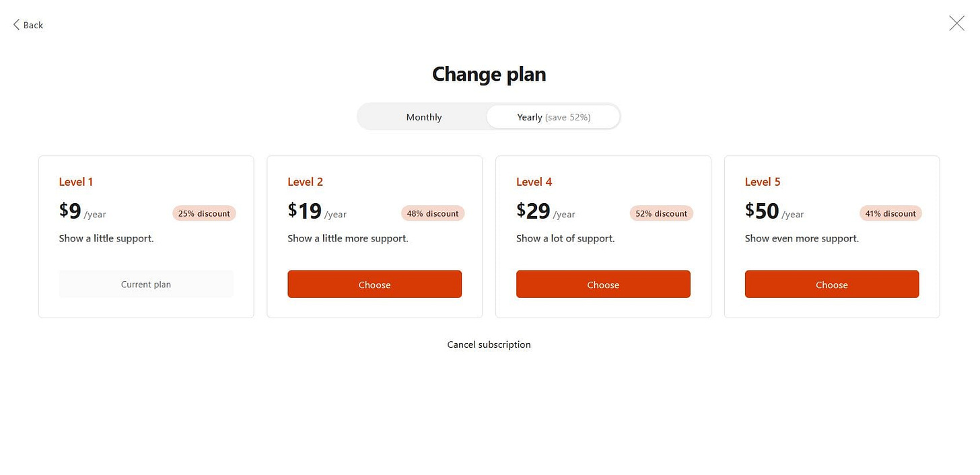
Task: Click the 48% discount badge on Level 2
Action: [x=433, y=213]
